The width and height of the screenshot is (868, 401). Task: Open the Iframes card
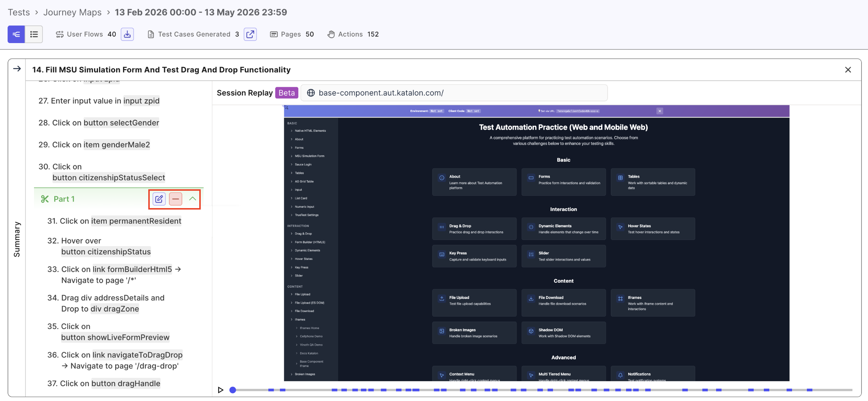[653, 303]
